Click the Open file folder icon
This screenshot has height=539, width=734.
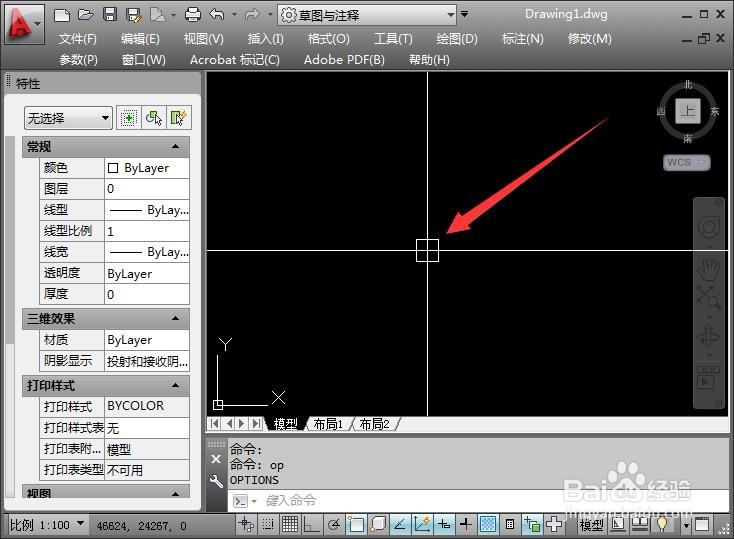[86, 15]
